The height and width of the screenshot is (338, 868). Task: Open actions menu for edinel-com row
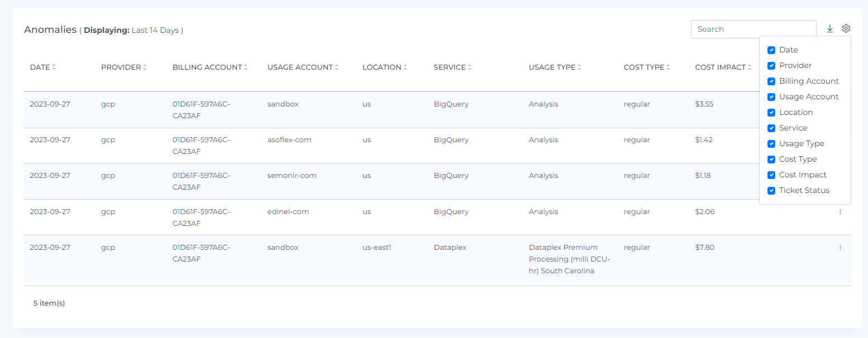point(840,212)
